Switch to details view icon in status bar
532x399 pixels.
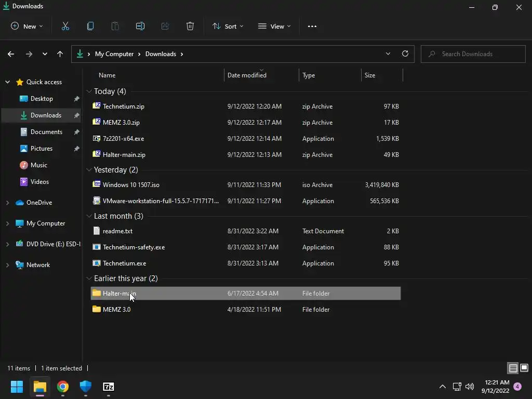[x=513, y=368]
